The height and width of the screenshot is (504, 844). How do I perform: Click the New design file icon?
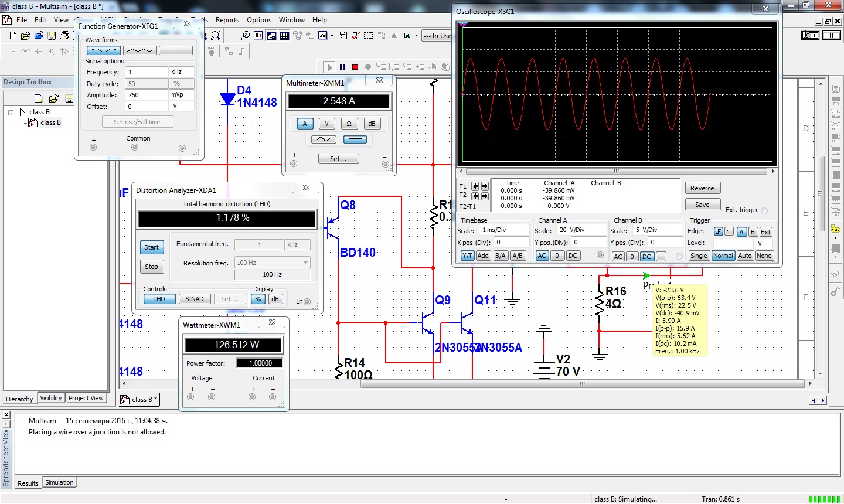tap(13, 36)
